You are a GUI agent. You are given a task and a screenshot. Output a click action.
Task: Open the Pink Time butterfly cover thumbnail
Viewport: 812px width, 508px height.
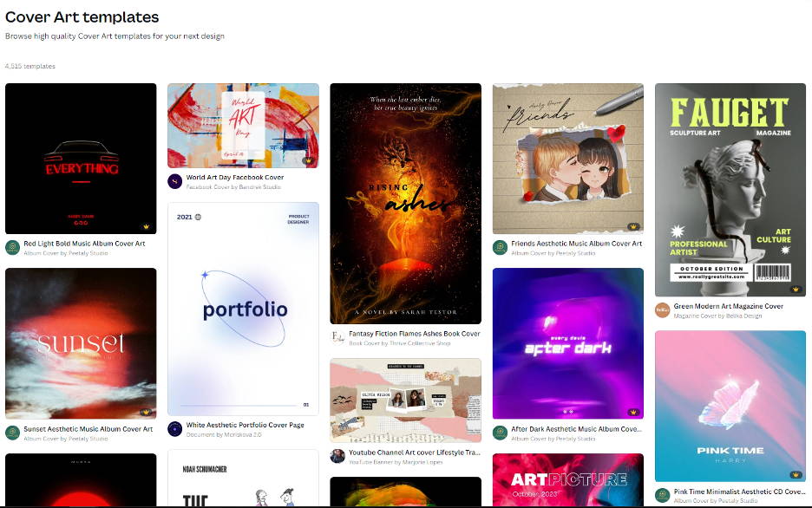click(730, 406)
